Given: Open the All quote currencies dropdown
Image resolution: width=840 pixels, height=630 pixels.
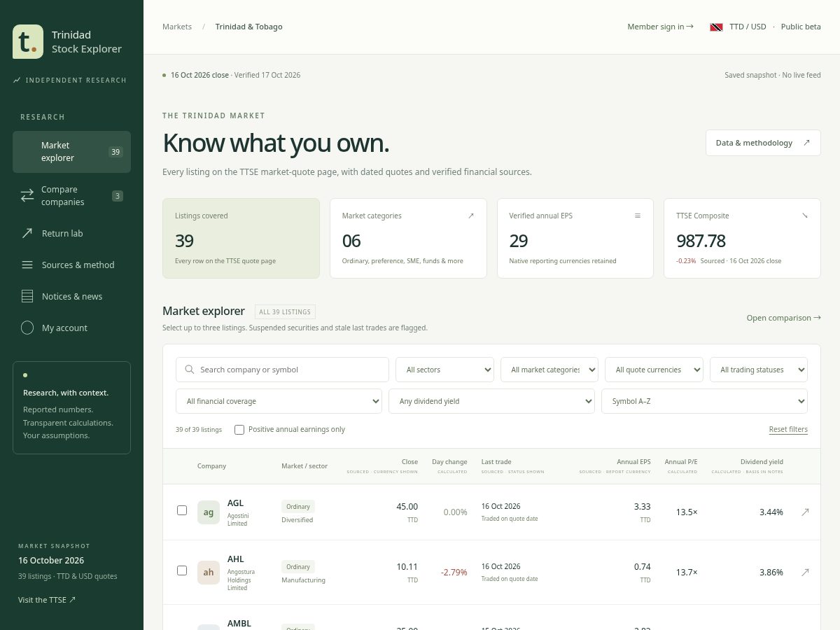Looking at the screenshot, I should pyautogui.click(x=654, y=370).
